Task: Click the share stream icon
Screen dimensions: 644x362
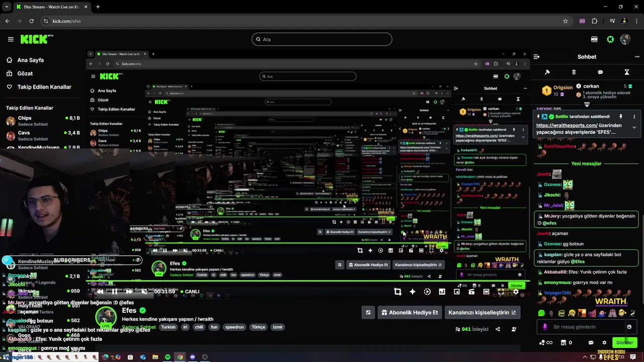Action: click(x=498, y=329)
